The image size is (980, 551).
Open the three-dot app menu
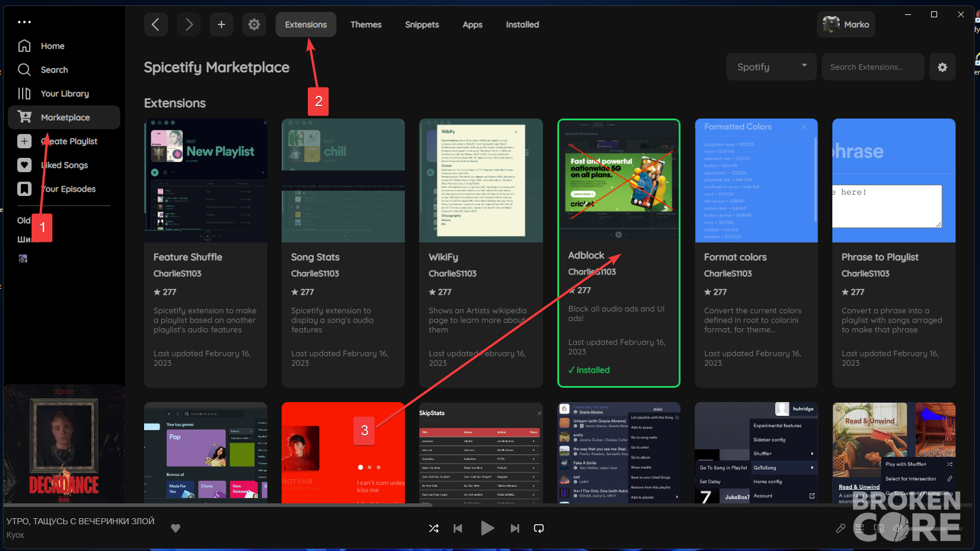[x=24, y=22]
